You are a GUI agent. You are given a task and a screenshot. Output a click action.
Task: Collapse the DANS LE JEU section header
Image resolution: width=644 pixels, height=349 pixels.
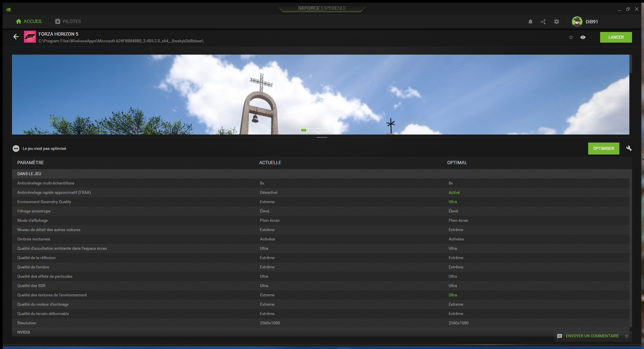29,174
